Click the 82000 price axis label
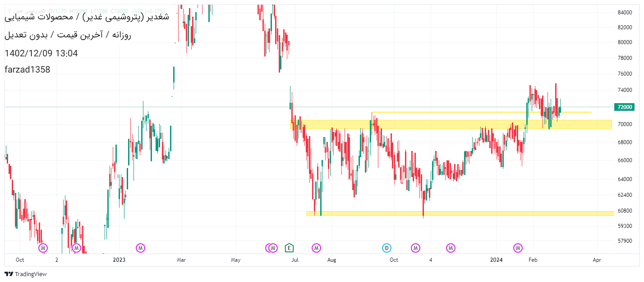Viewport: 644px width, 282px height. tap(624, 27)
